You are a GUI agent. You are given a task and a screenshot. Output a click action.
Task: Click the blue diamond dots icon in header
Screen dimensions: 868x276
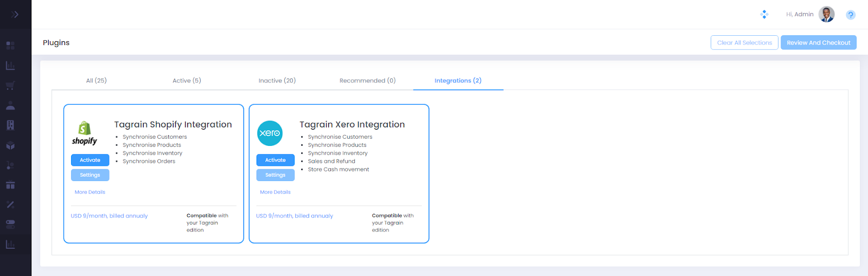[x=764, y=15]
